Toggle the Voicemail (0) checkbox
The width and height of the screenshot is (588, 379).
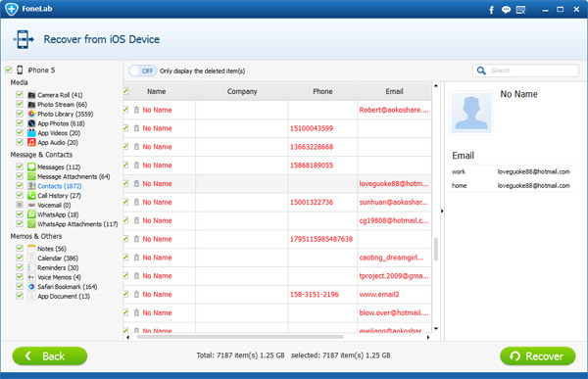coord(20,205)
